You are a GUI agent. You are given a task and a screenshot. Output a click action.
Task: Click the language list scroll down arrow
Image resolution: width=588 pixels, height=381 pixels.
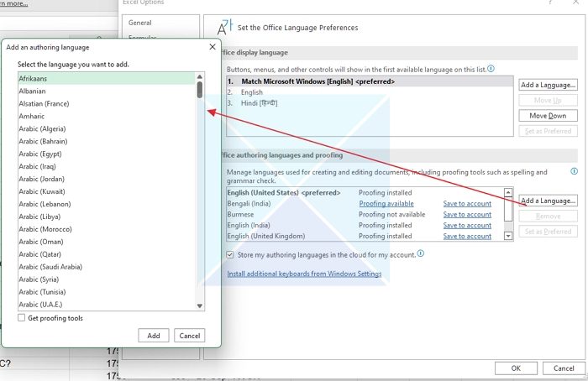tap(200, 305)
